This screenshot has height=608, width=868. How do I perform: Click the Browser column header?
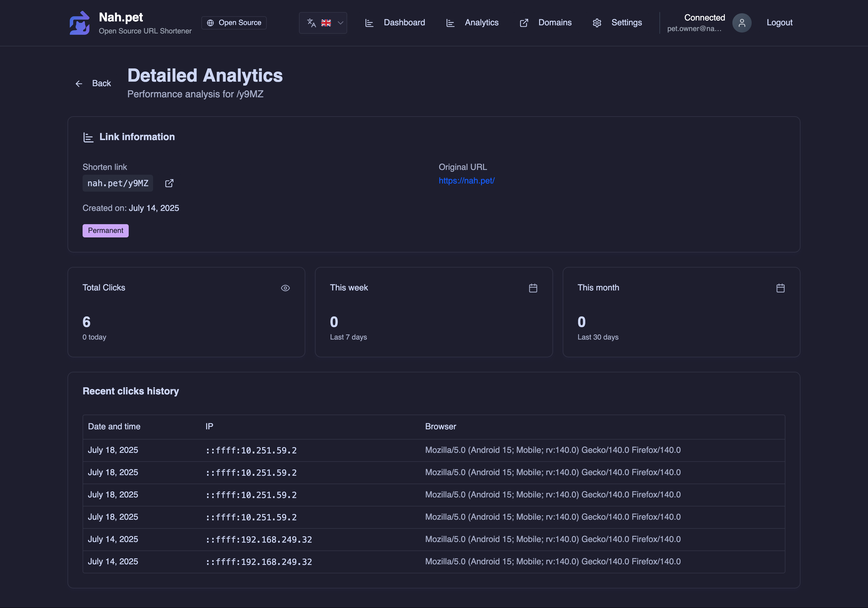(440, 427)
